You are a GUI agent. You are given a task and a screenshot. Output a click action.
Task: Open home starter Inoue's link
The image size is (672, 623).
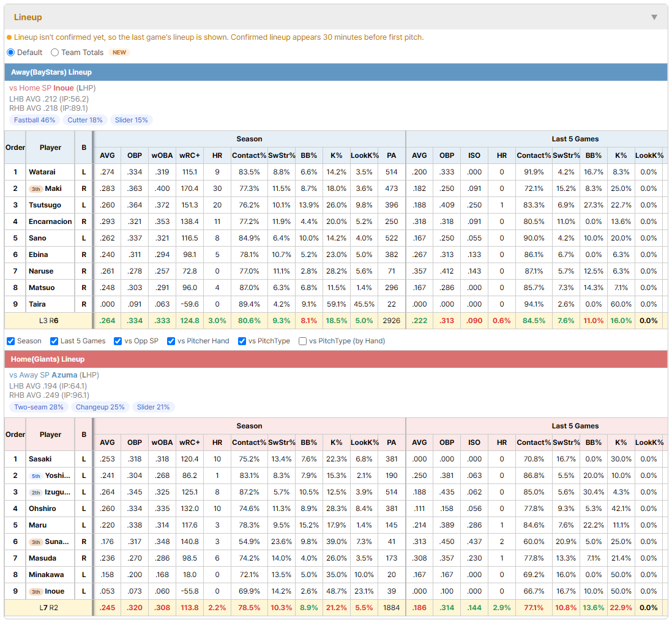coord(64,88)
